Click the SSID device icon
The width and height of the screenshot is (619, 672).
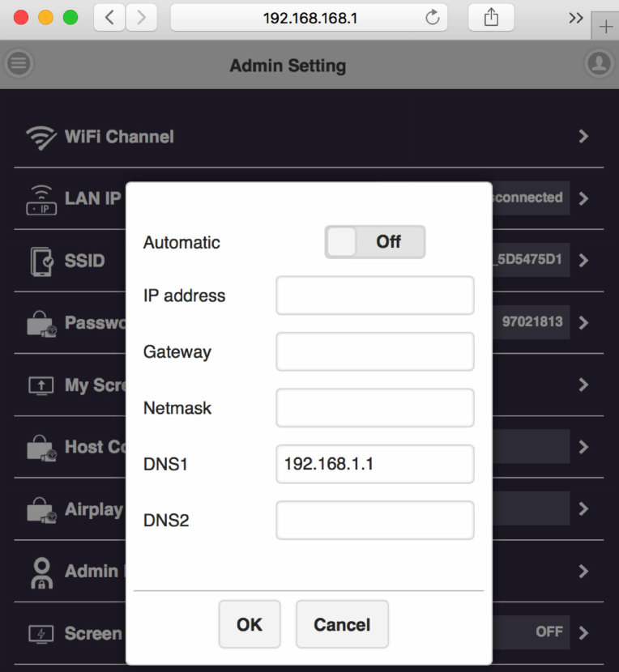pyautogui.click(x=41, y=262)
